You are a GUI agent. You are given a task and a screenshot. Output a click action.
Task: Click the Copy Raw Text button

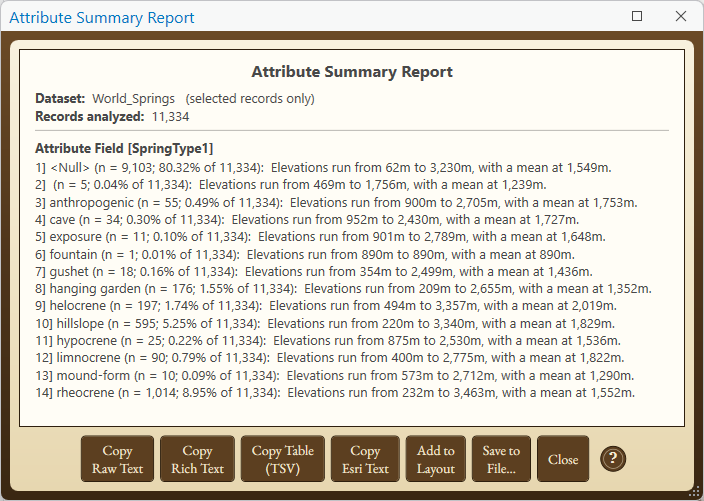[117, 459]
